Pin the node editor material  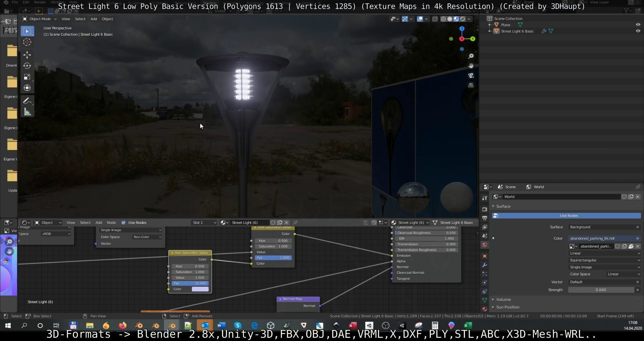(295, 223)
